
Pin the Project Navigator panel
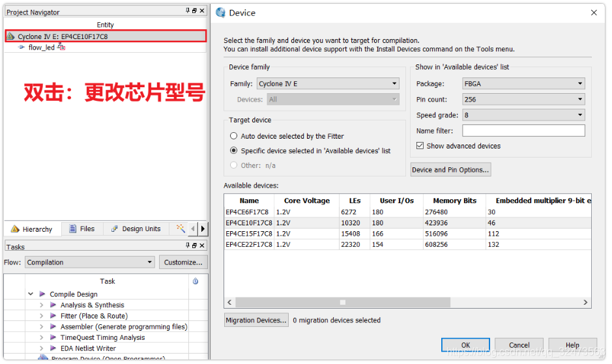pyautogui.click(x=188, y=10)
